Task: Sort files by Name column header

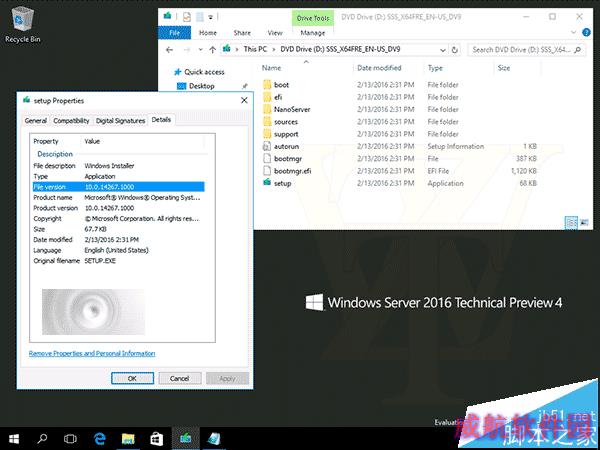Action: pyautogui.click(x=271, y=68)
